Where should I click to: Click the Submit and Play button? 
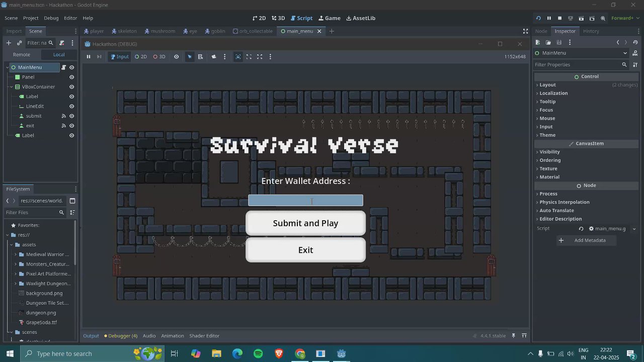305,223
